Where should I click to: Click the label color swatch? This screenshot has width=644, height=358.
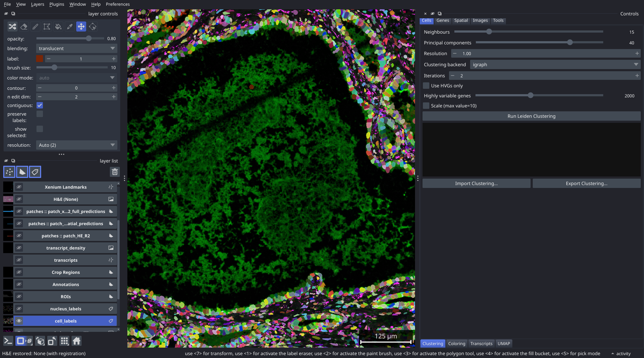click(x=40, y=59)
